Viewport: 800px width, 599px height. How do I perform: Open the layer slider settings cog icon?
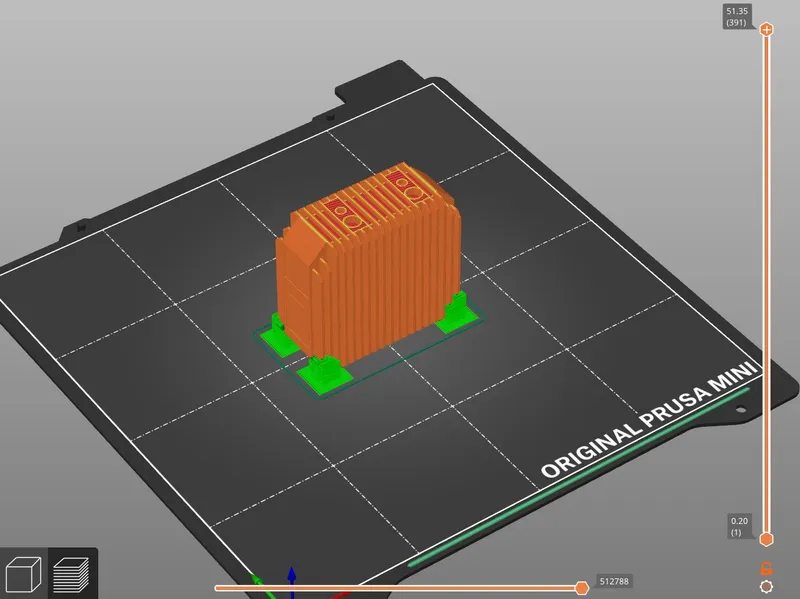click(x=766, y=587)
